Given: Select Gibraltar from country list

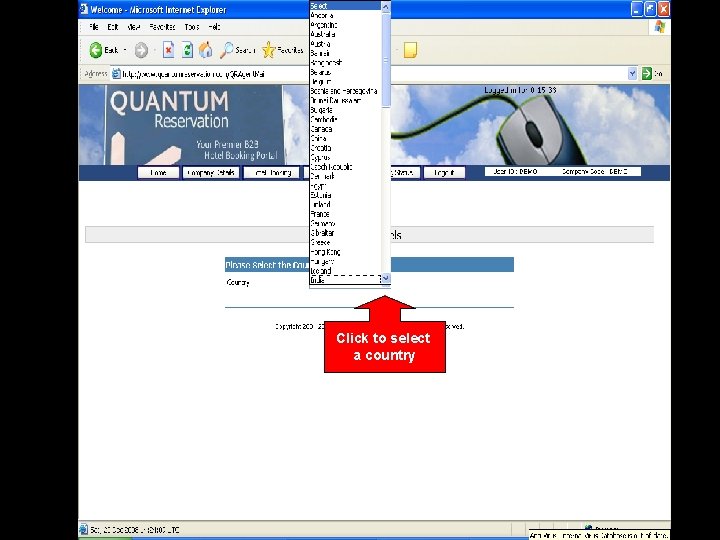Looking at the screenshot, I should [346, 233].
